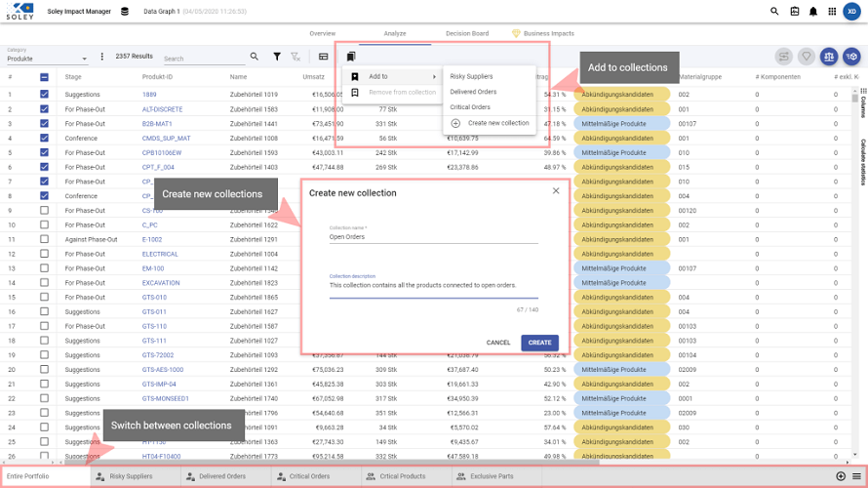
Task: Click the filter funnel icon
Action: pos(277,58)
